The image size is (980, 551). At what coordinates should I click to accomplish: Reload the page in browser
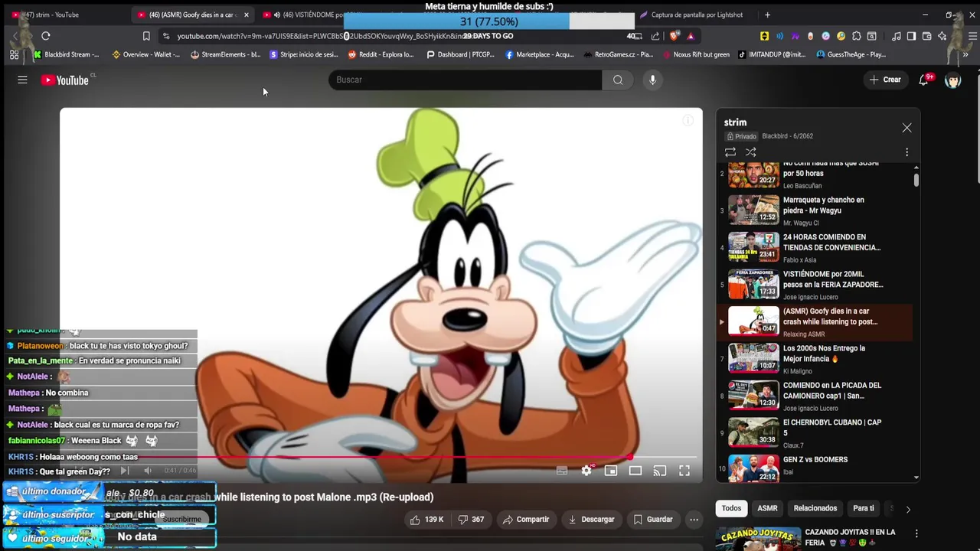[x=46, y=36]
